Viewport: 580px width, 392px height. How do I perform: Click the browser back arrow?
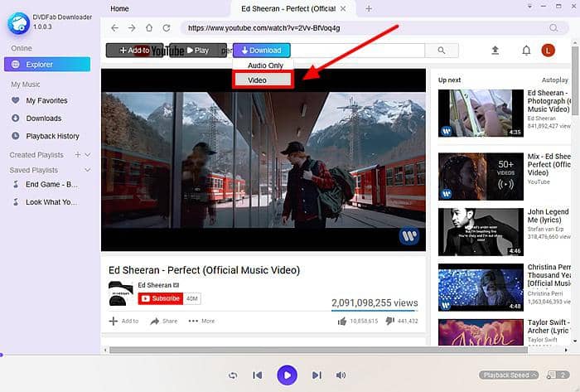(114, 27)
